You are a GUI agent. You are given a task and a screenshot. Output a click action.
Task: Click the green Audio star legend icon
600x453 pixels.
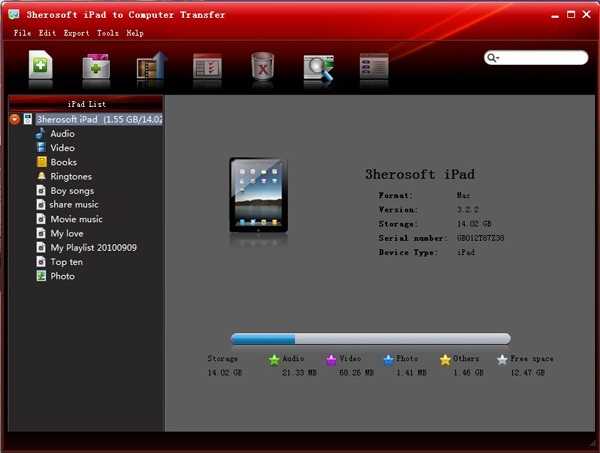(274, 360)
